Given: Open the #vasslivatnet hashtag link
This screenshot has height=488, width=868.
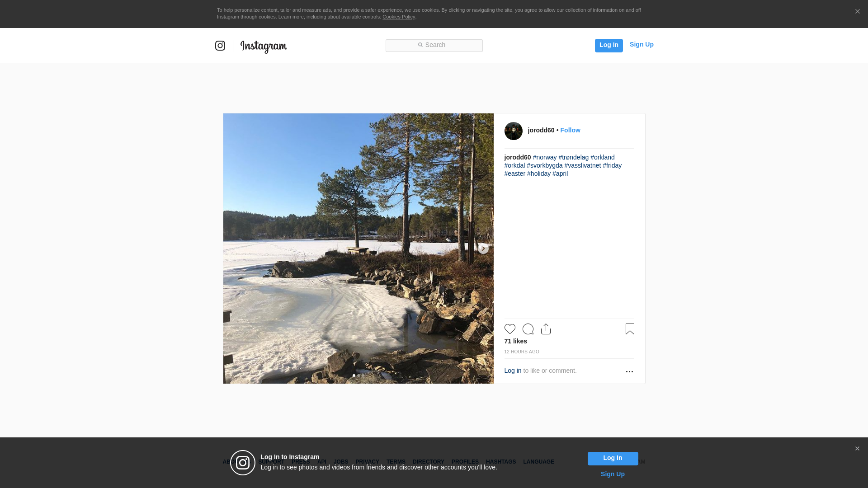Looking at the screenshot, I should (582, 165).
